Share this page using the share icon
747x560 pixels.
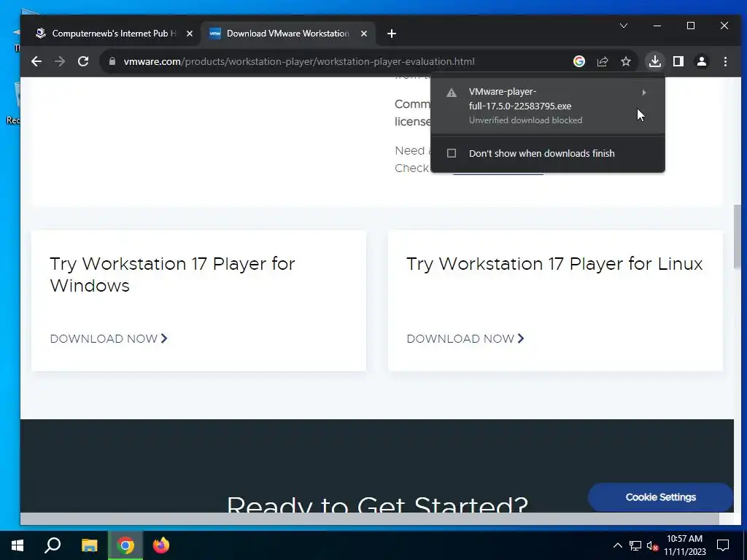click(x=602, y=61)
